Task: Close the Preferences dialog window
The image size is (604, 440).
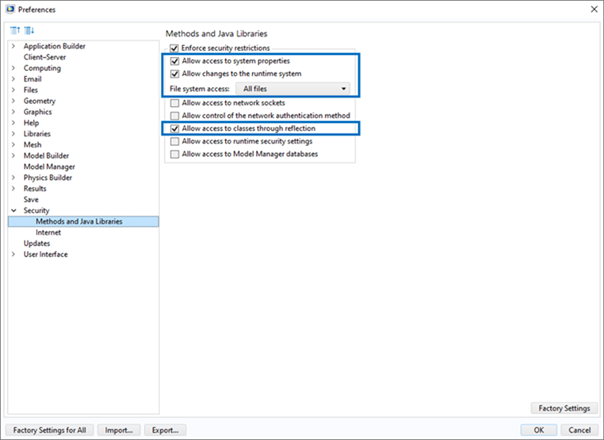Action: [x=594, y=9]
